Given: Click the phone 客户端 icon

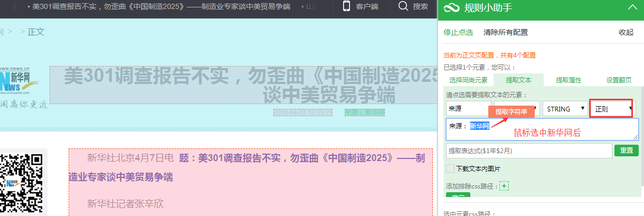Looking at the screenshot, I should click(347, 6).
